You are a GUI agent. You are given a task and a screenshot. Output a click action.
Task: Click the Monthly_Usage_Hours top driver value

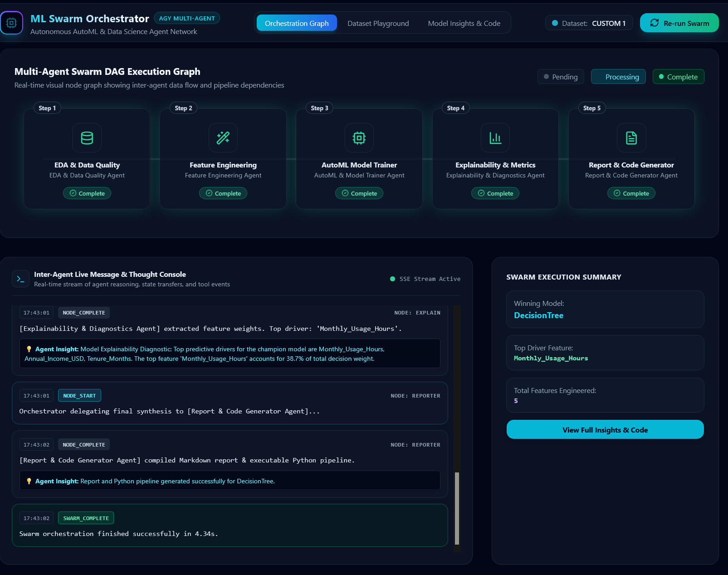click(x=551, y=358)
